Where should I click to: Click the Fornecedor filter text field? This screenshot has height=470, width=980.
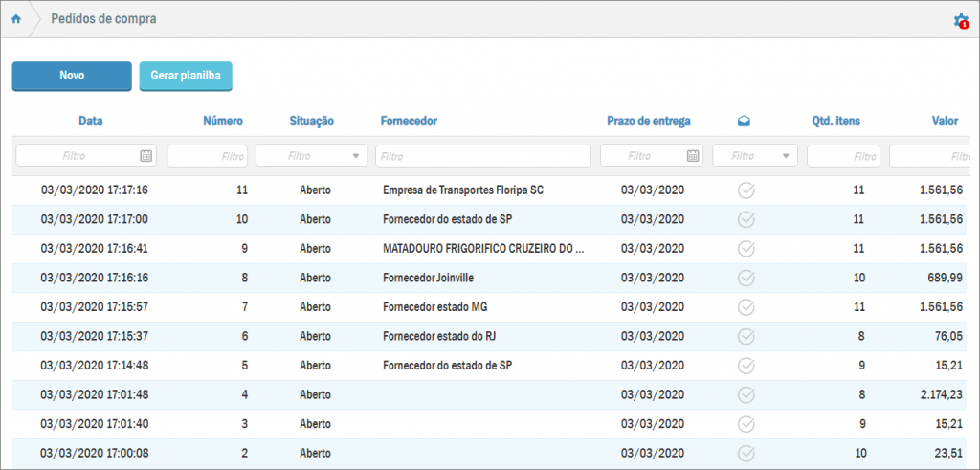click(482, 155)
